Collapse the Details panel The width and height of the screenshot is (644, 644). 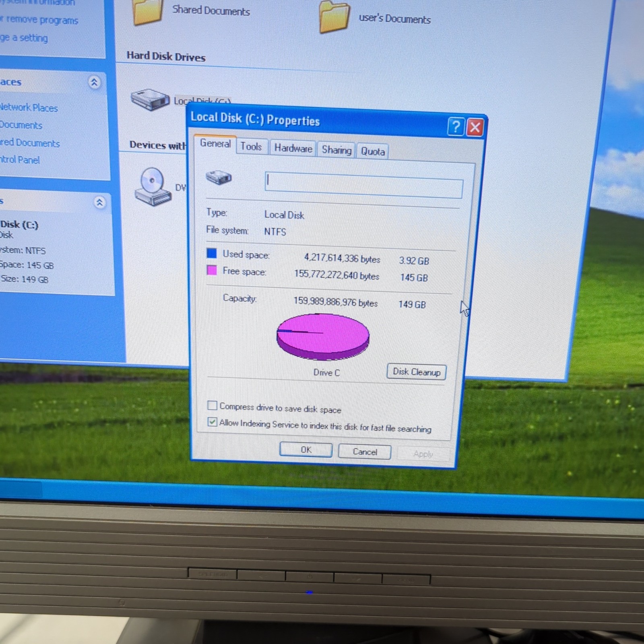coord(99,202)
